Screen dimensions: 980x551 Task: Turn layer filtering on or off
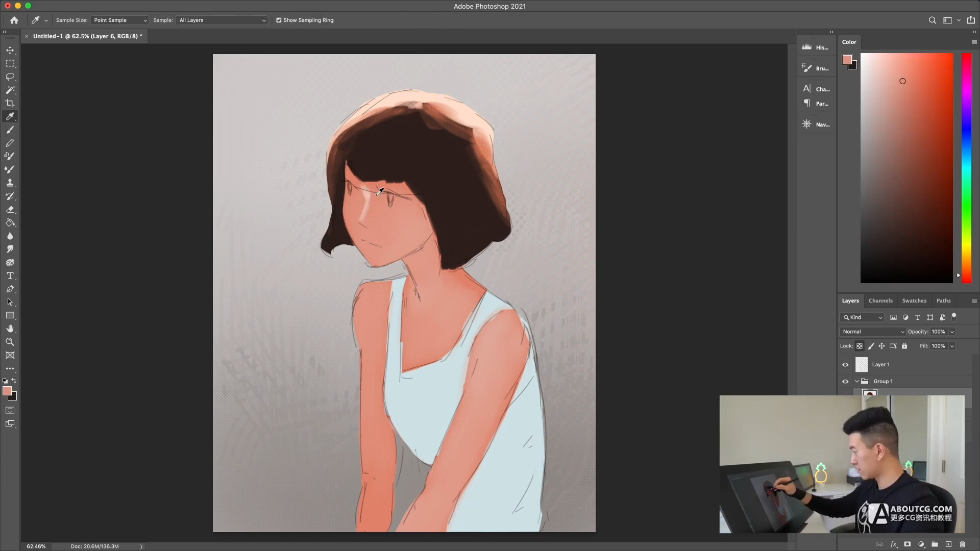pos(954,317)
